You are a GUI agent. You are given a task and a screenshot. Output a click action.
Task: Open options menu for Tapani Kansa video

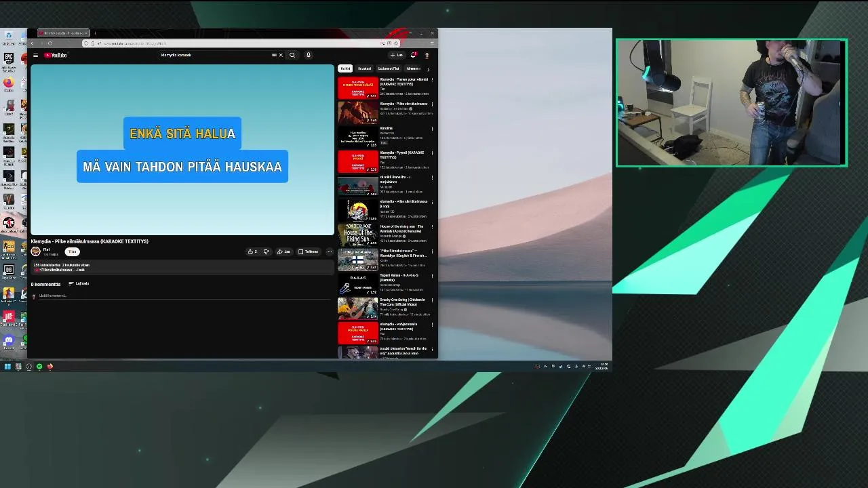pos(432,276)
